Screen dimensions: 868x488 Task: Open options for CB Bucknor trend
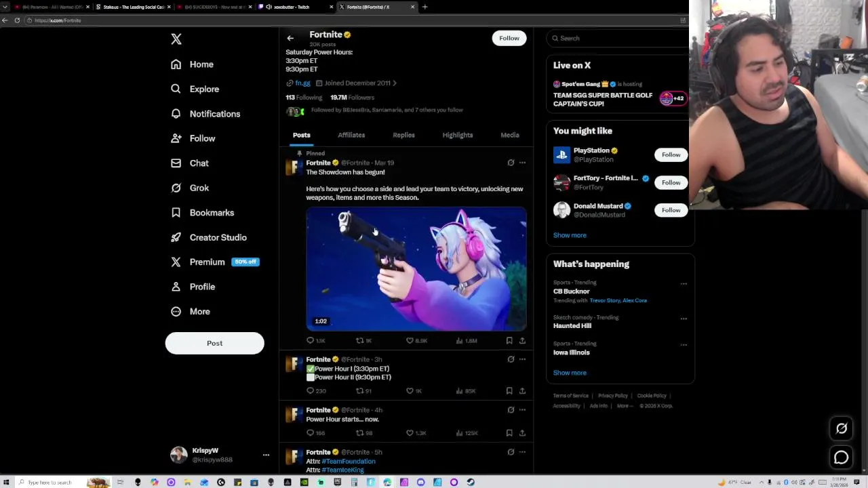(x=684, y=283)
